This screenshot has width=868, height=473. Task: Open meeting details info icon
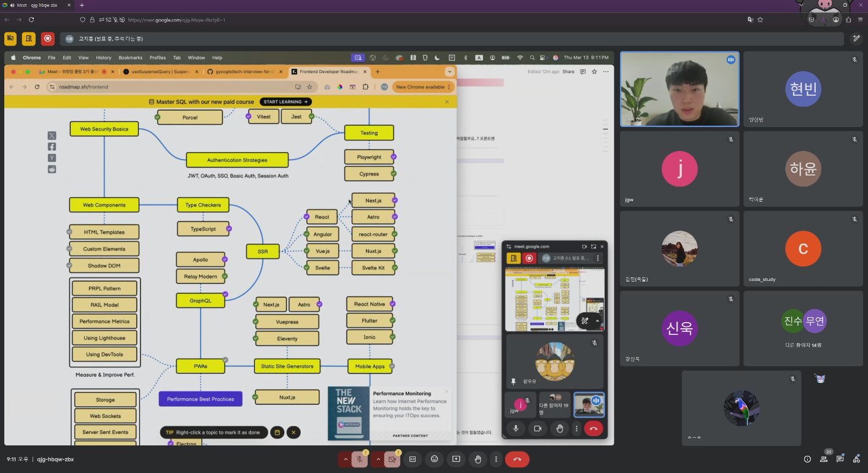(x=807, y=459)
